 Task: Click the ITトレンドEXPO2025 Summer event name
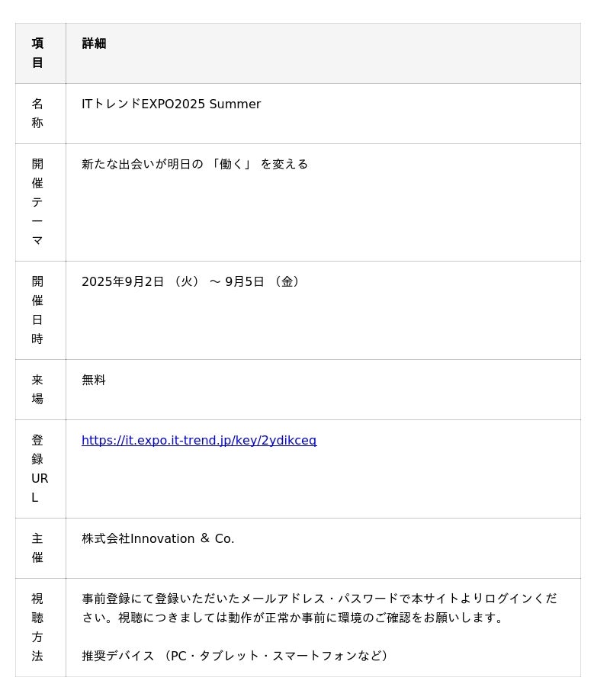[x=171, y=104]
